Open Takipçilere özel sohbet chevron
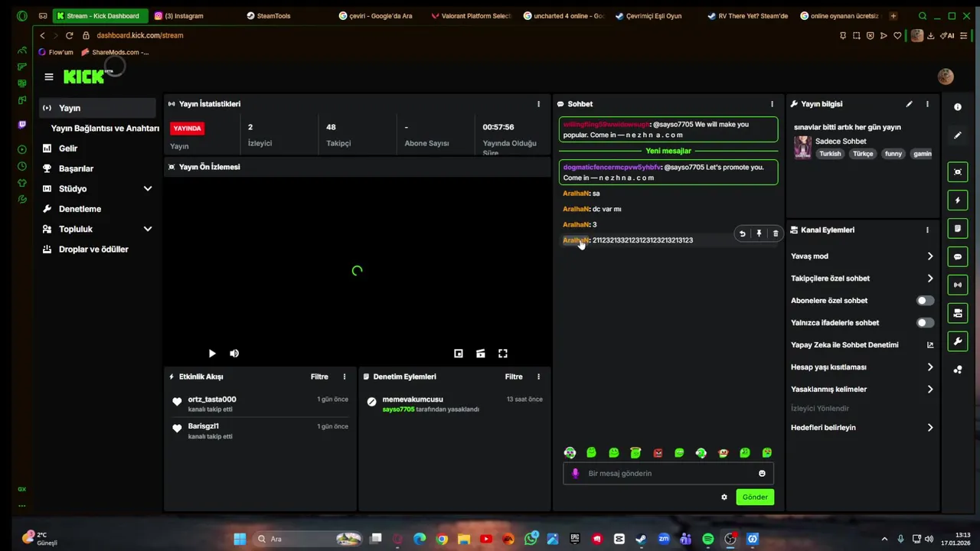The image size is (980, 551). (930, 279)
